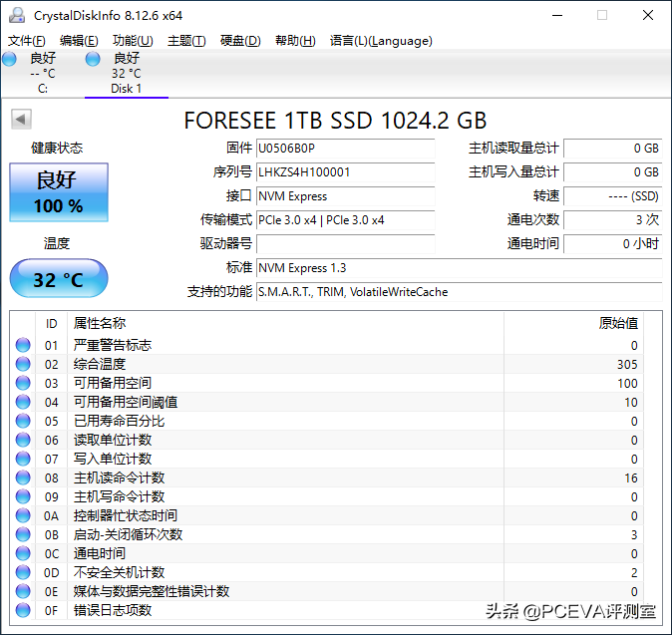Screen dimensions: 672x635
Task: Click the blue status orb for Disk 1
Action: point(93,59)
